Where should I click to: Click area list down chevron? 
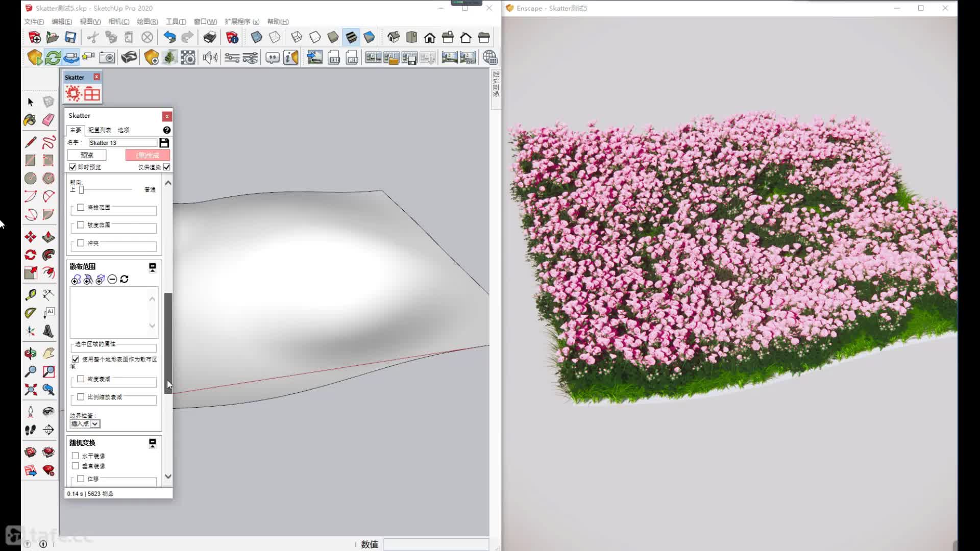(152, 325)
